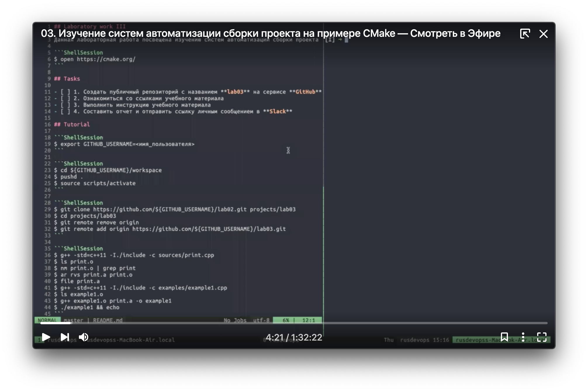Click the 'nm print.o | grep print' line
The width and height of the screenshot is (588, 392).
95,268
